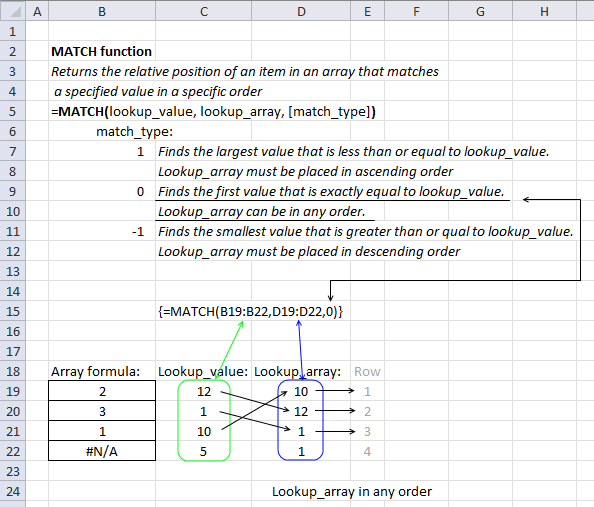Click lookup array value 10 in D19
This screenshot has width=594, height=507.
pyautogui.click(x=301, y=391)
